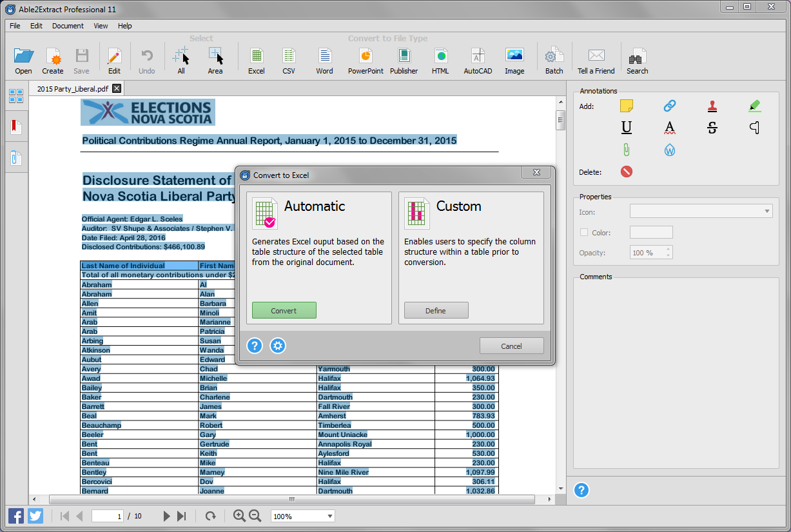The height and width of the screenshot is (532, 791).
Task: Click the zoom in magnifier
Action: coord(239,516)
